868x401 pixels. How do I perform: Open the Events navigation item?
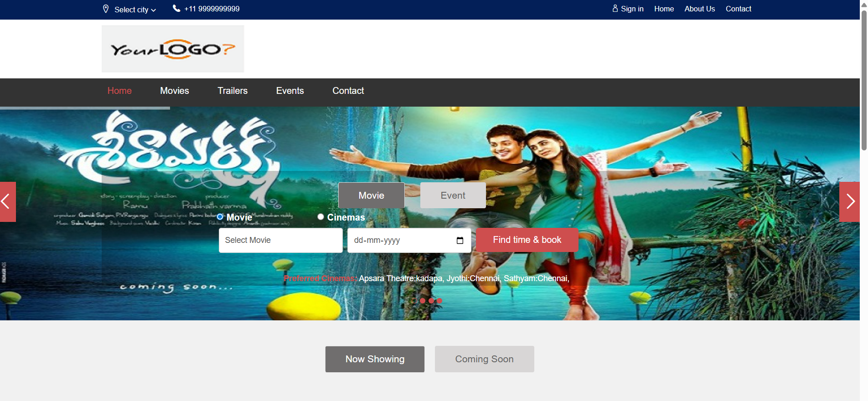point(290,91)
